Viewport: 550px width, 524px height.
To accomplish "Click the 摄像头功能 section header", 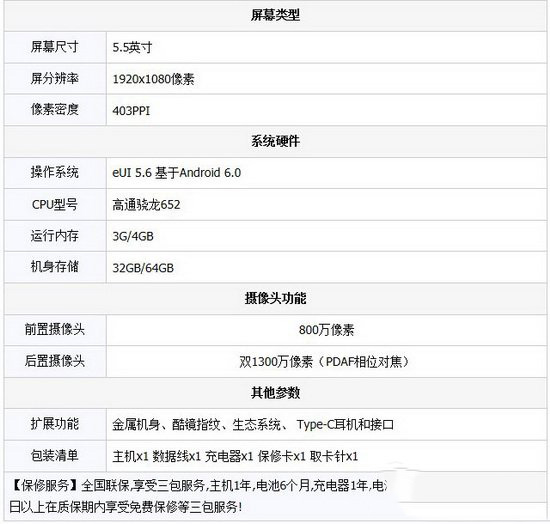I will tap(275, 298).
